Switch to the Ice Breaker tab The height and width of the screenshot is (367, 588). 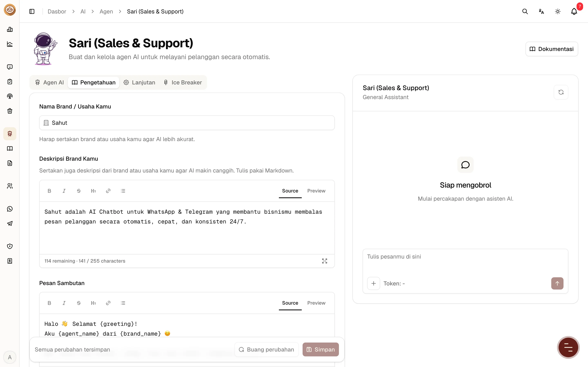click(183, 83)
